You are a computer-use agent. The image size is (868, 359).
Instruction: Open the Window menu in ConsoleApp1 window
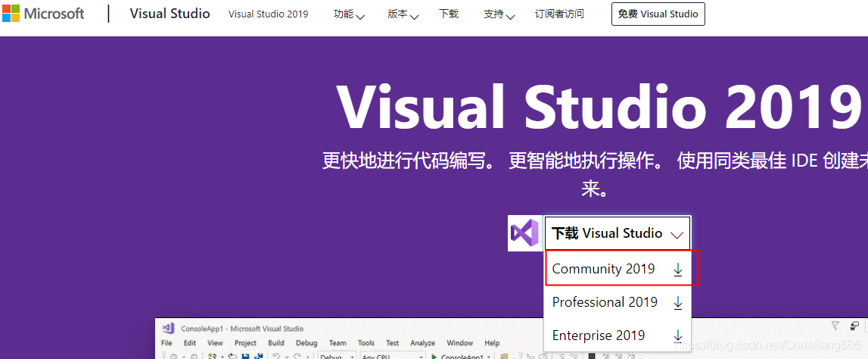pyautogui.click(x=460, y=343)
